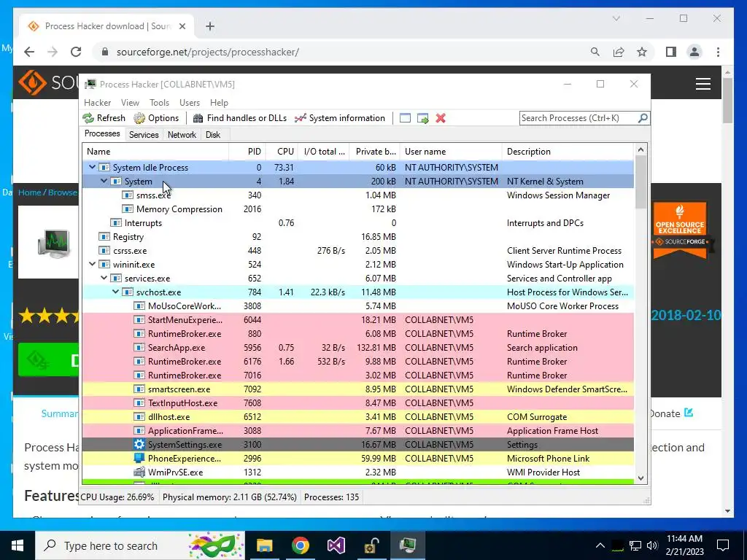
Task: Click the Windows taskbar search box
Action: (x=141, y=545)
